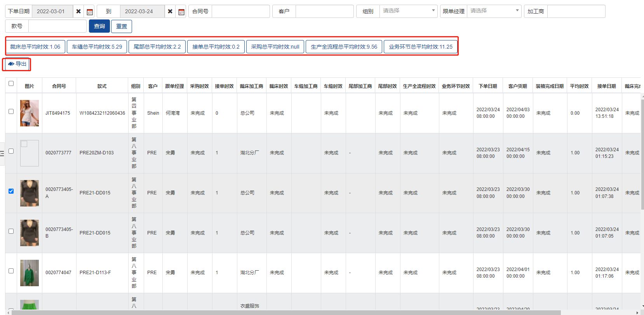The image size is (644, 315).
Task: Open the calendar picker for start date
Action: [x=90, y=11]
